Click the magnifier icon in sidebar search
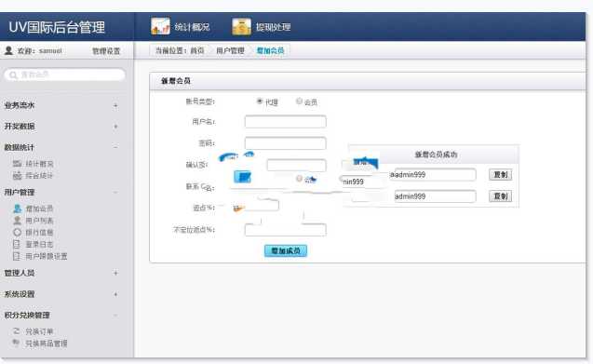 coord(13,74)
